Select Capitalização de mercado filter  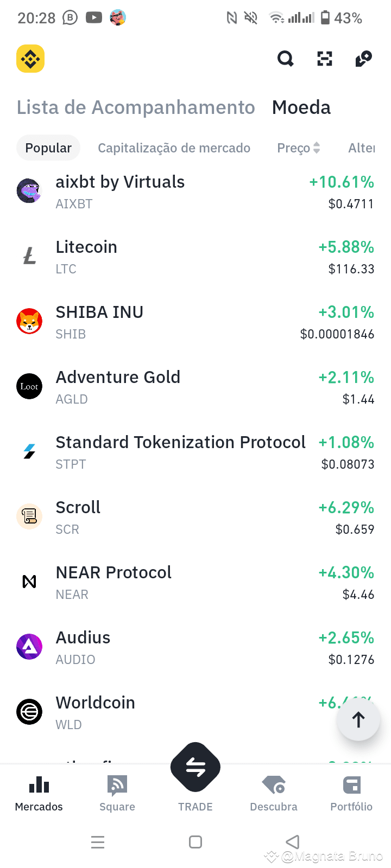(174, 148)
